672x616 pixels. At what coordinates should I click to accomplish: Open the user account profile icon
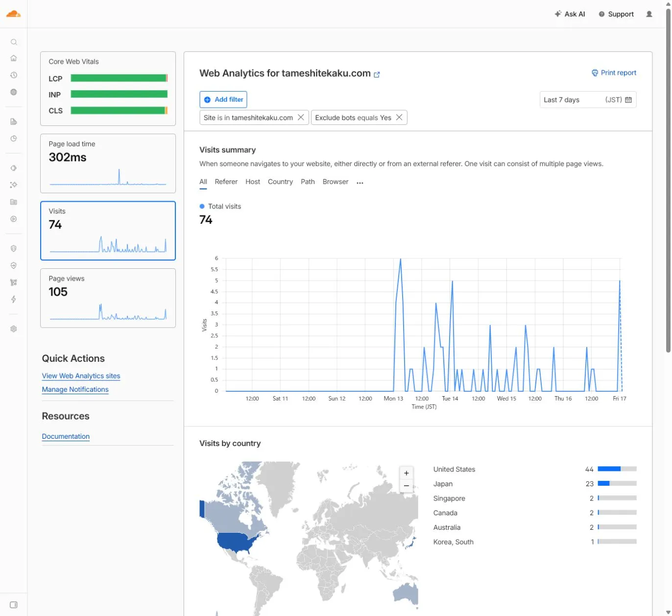pos(649,14)
